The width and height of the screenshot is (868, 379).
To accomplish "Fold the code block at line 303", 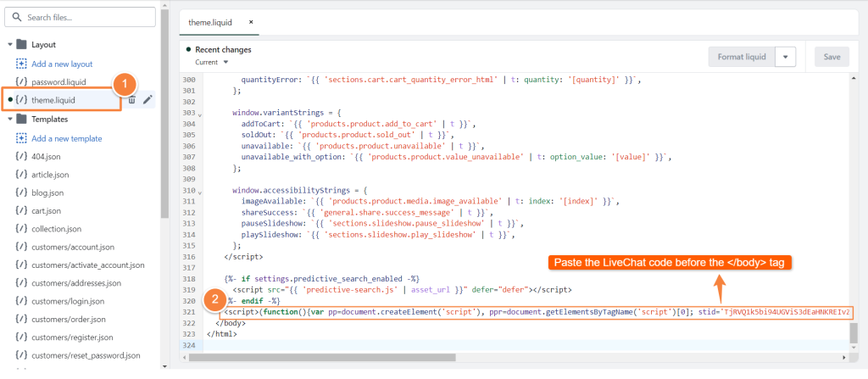I will [200, 113].
